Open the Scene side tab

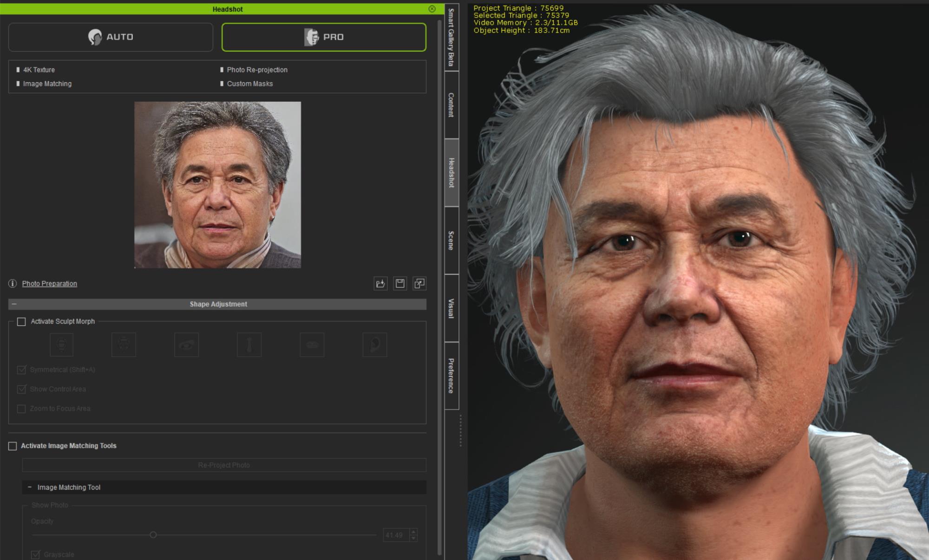pos(451,241)
